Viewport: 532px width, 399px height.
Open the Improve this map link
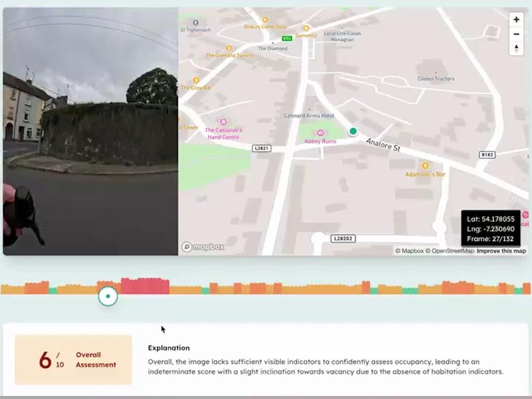[x=501, y=250]
